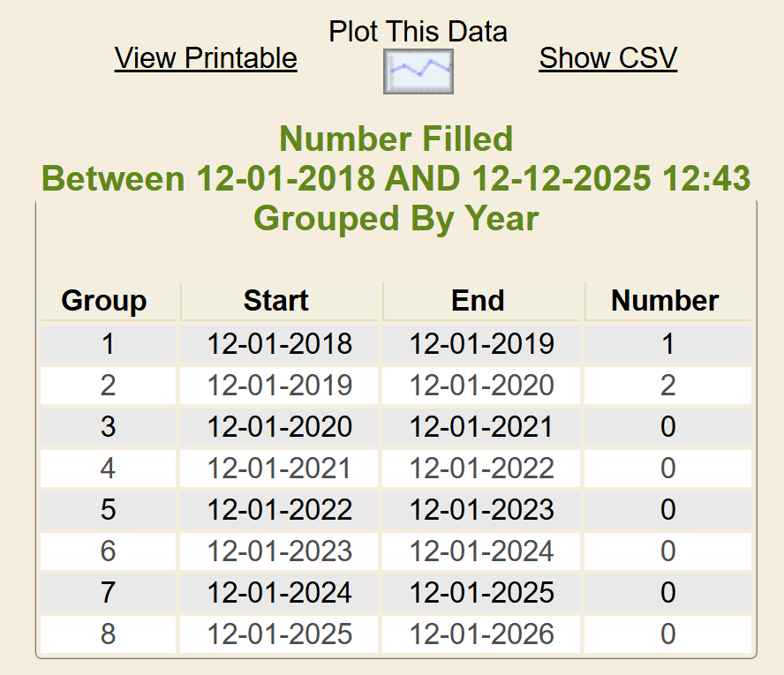Click start date 12-01-2024 in row 7
The image size is (784, 675).
[x=279, y=593]
